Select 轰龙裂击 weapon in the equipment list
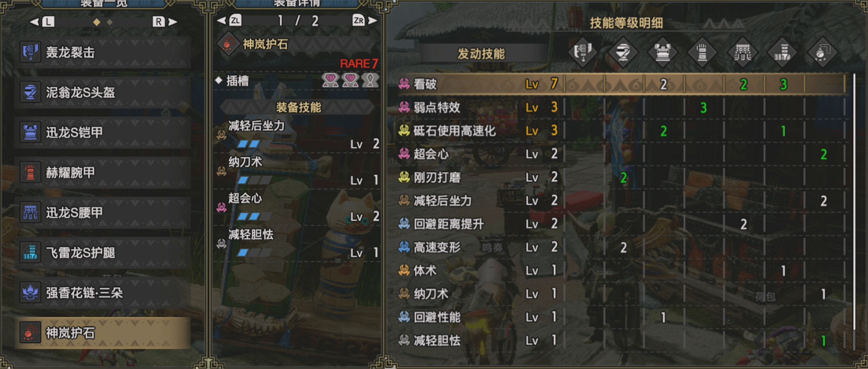 point(103,52)
